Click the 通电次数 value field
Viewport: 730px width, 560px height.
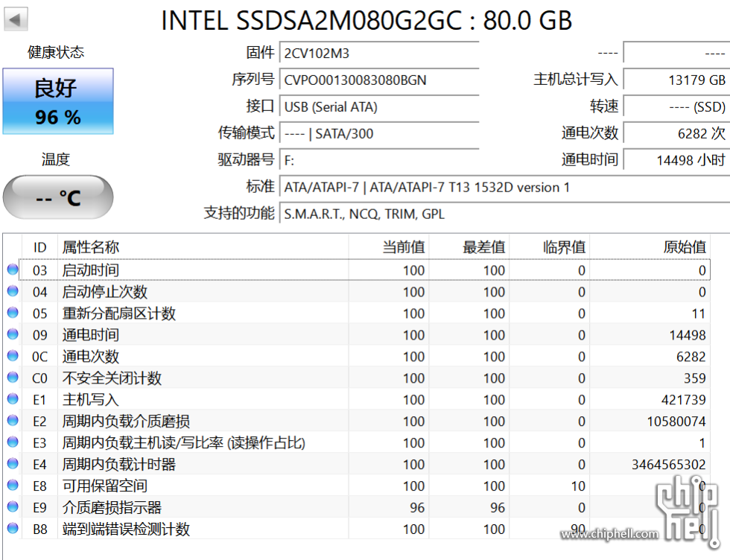tap(675, 134)
